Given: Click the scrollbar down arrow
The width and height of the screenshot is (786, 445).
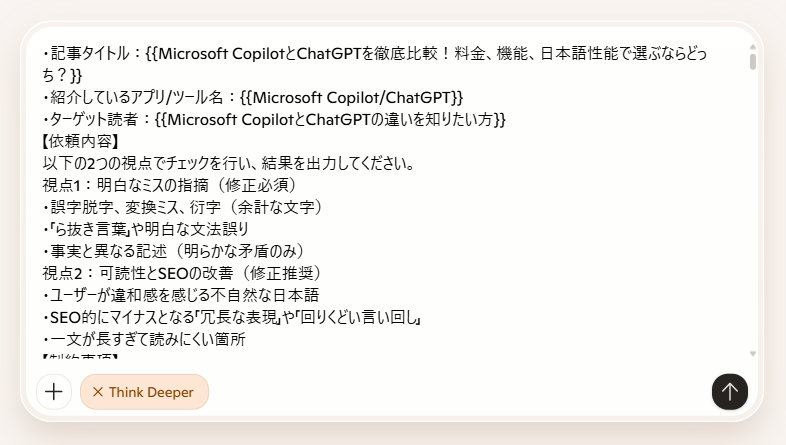Looking at the screenshot, I should pos(752,354).
